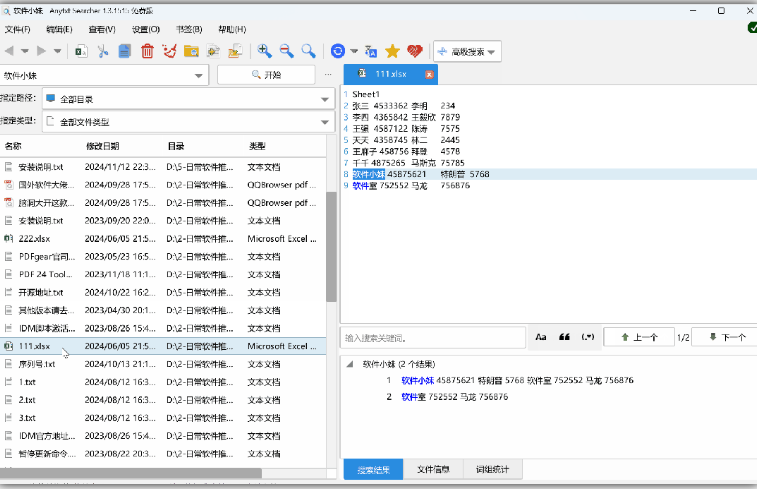The height and width of the screenshot is (489, 757).
Task: Sort by the 名称 column header
Action: [x=13, y=146]
